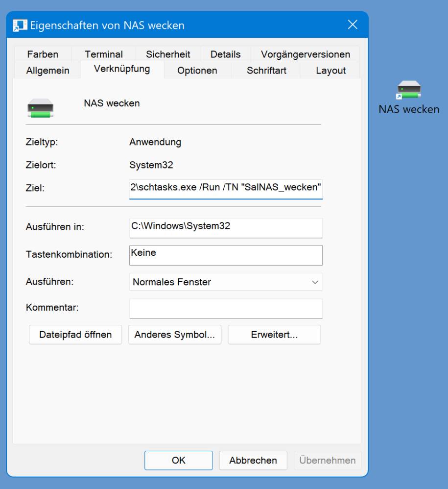Open the Sicherheit tab
This screenshot has height=489, width=448.
click(x=168, y=54)
